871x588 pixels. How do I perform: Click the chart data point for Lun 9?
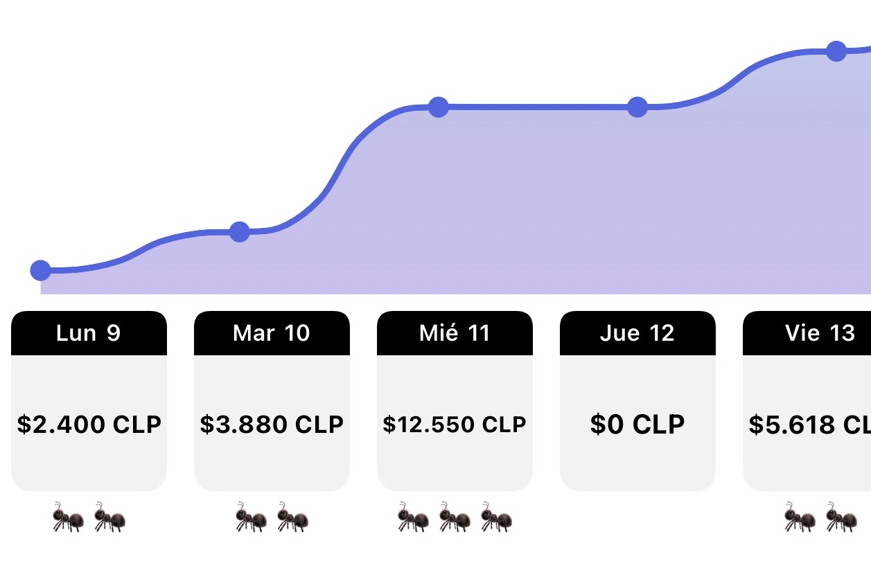pyautogui.click(x=41, y=270)
